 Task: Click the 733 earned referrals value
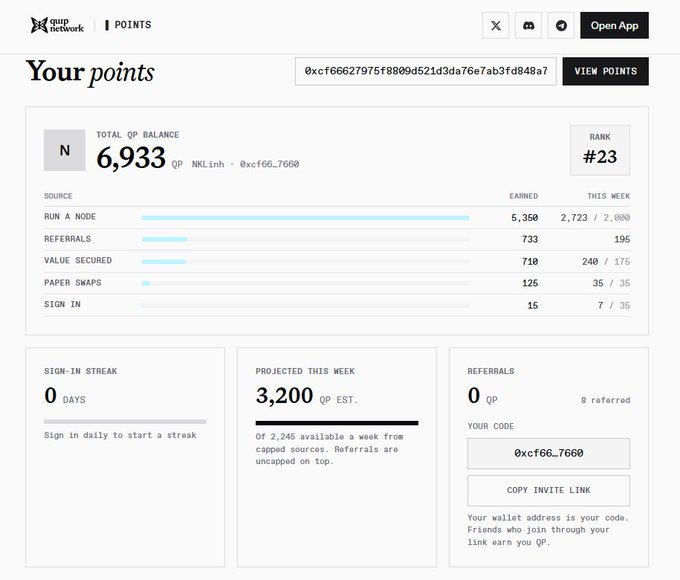click(530, 239)
